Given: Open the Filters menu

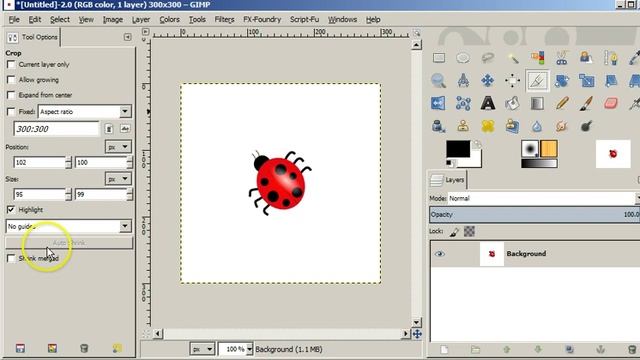Looking at the screenshot, I should point(224,19).
